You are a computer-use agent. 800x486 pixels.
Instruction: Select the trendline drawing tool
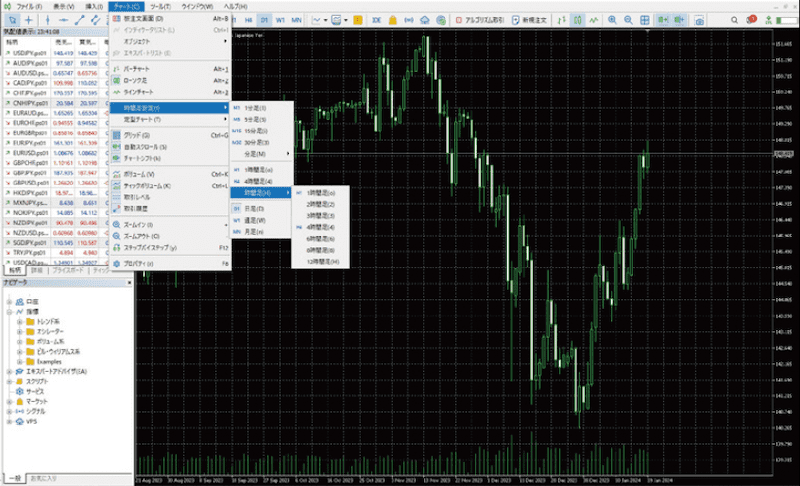tap(78, 19)
